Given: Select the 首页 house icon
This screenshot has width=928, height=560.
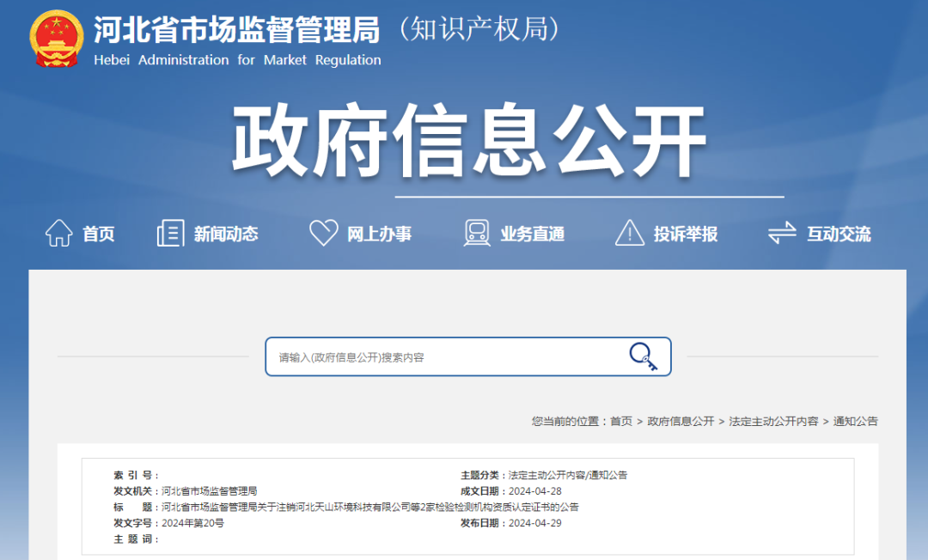Looking at the screenshot, I should click(x=58, y=232).
